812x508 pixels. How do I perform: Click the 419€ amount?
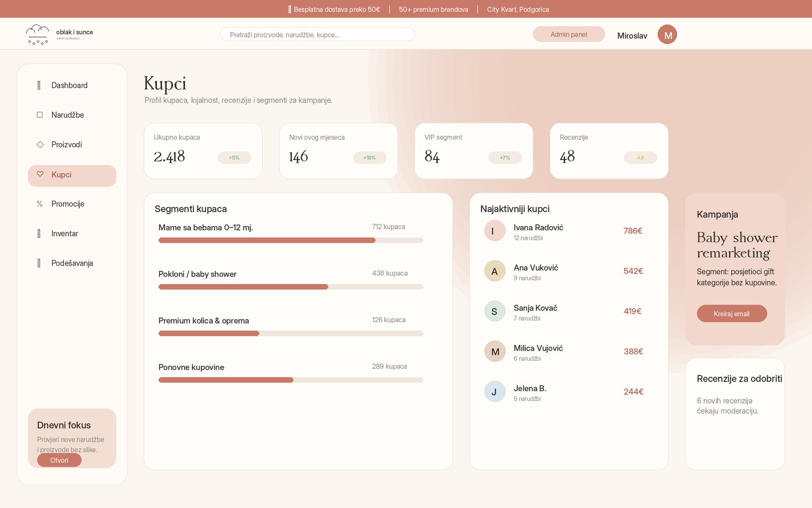632,311
